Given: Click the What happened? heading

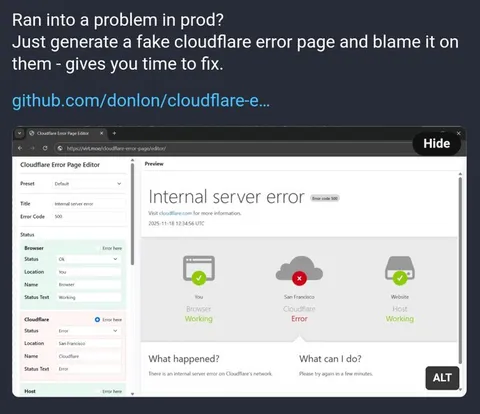Looking at the screenshot, I should (x=184, y=359).
